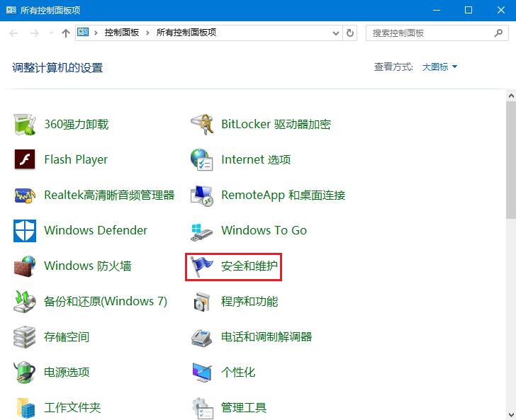Click the scrollbar down arrow

point(511,414)
